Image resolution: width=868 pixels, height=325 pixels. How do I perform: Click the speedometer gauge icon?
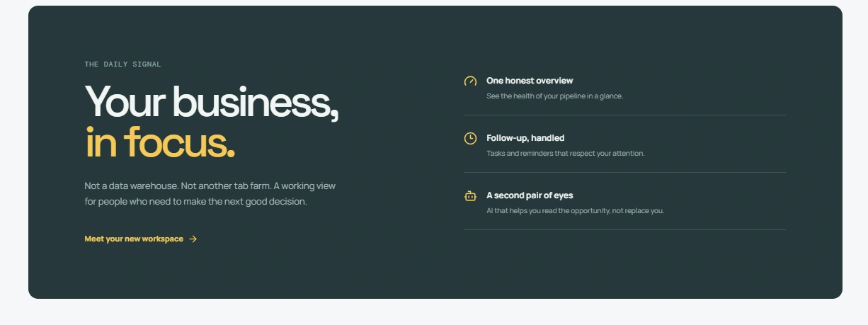470,81
